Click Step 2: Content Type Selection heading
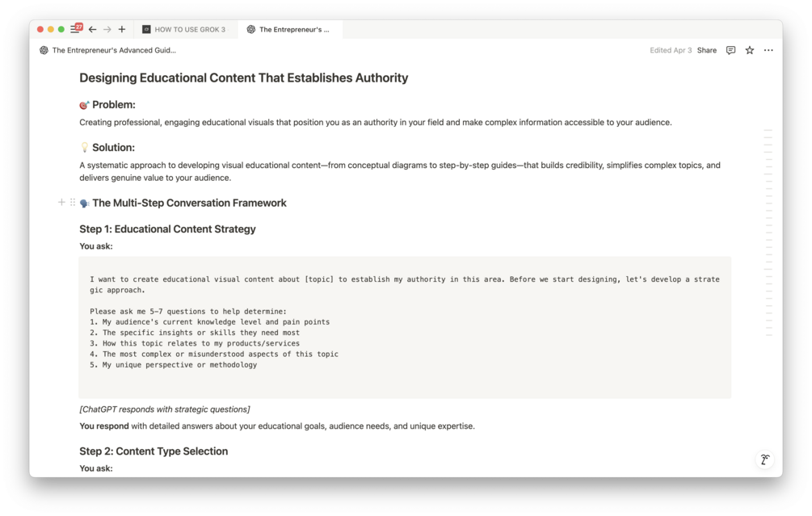 [154, 451]
